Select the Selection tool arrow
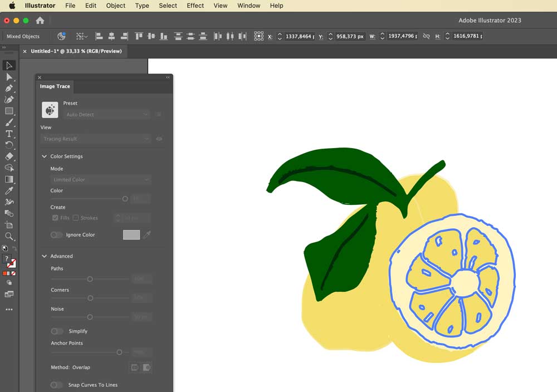 click(x=9, y=65)
